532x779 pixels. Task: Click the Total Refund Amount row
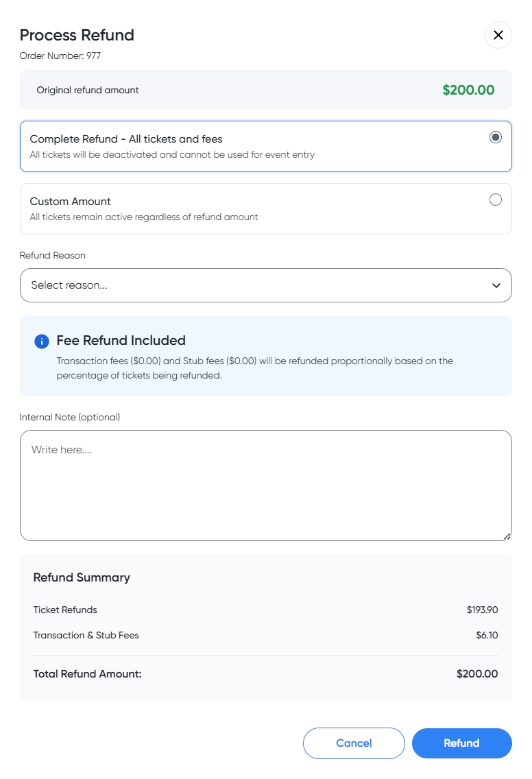point(266,674)
